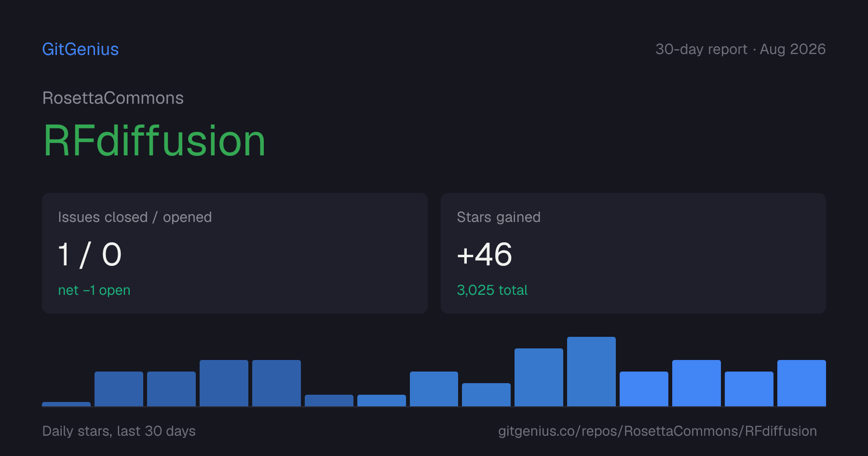Click the Issues closed / opened heading

(135, 217)
